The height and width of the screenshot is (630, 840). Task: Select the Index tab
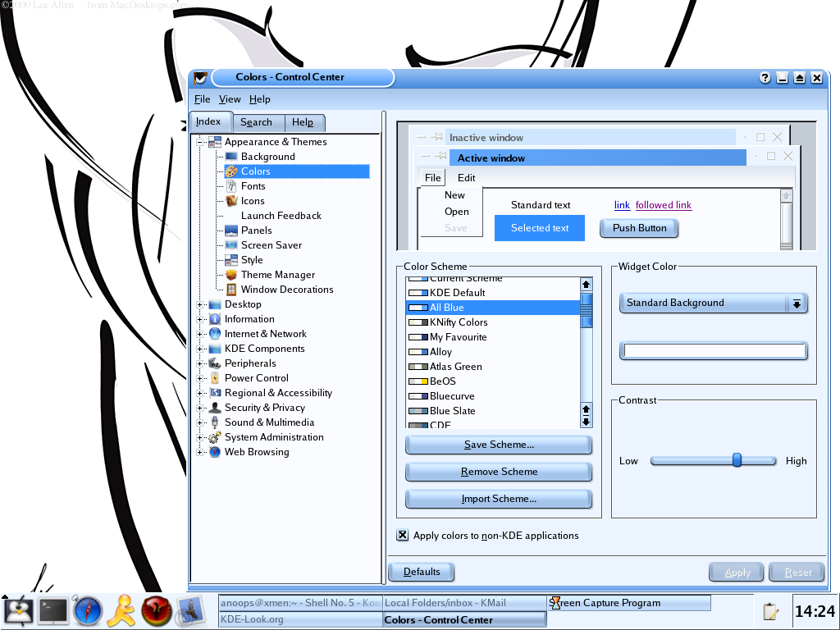click(210, 121)
